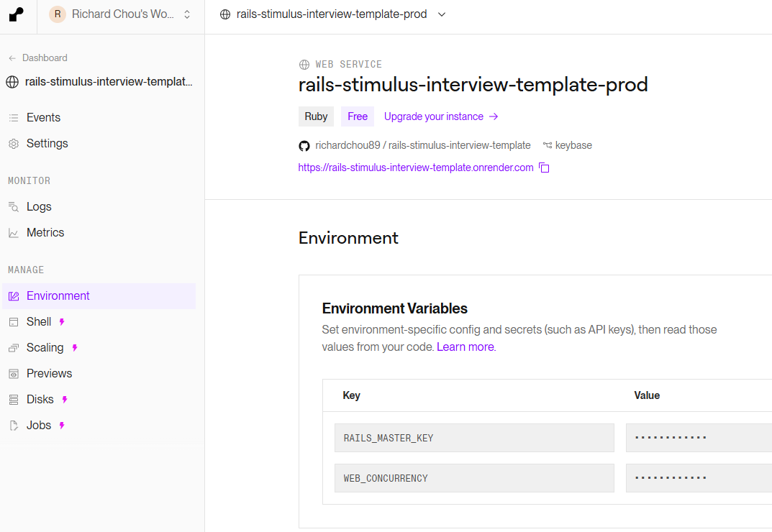Click the Render logo in the top corner
This screenshot has height=532, width=772.
pos(16,14)
